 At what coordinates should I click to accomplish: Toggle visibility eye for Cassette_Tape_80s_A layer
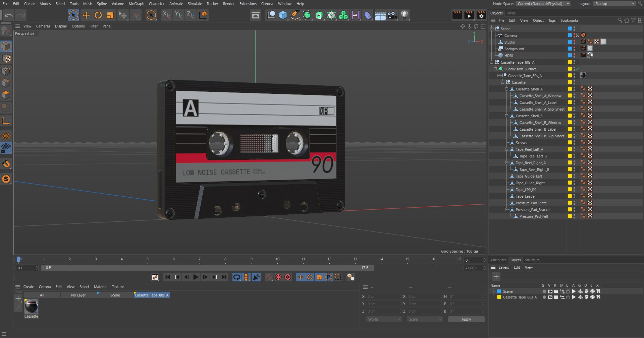(550, 297)
